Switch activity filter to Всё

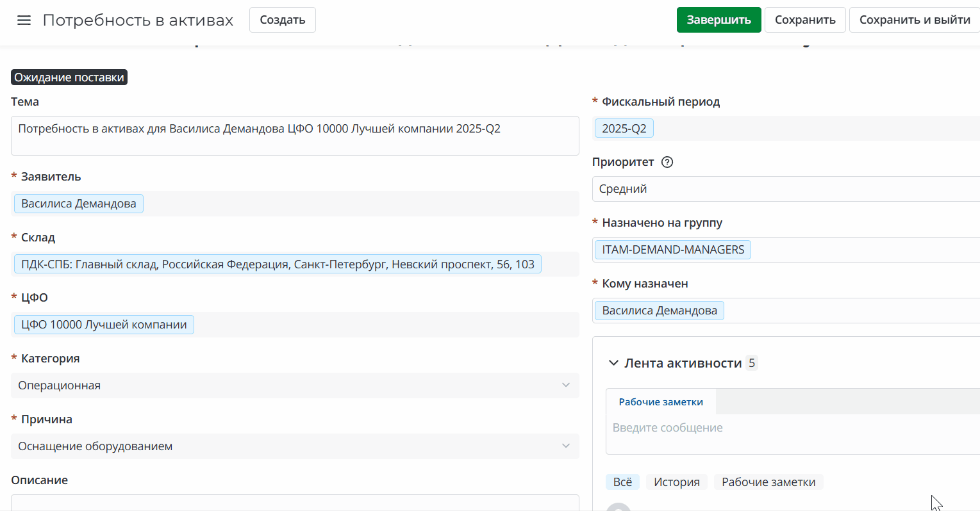[x=622, y=482]
